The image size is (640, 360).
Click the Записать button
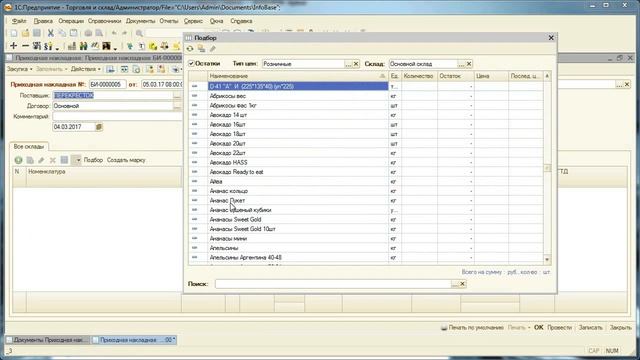[x=590, y=327]
